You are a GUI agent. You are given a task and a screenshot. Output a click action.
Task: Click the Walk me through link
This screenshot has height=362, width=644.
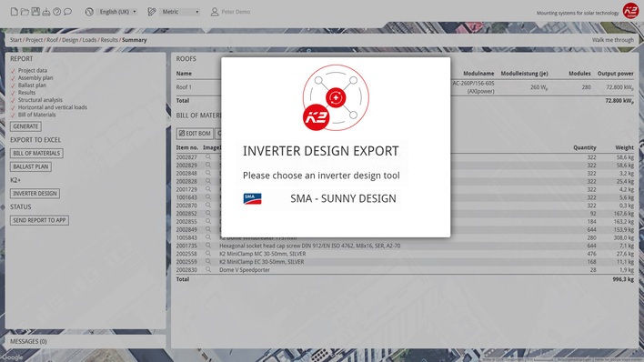pos(613,40)
